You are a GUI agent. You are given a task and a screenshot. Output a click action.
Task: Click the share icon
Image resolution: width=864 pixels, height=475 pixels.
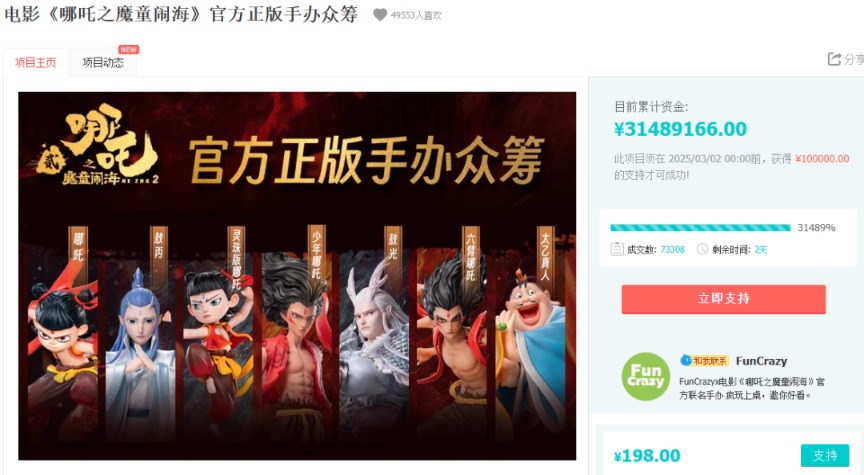834,59
